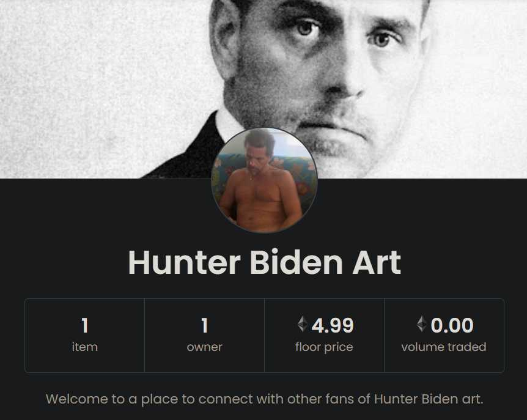
Task: Open the owner label in stats
Action: click(204, 347)
